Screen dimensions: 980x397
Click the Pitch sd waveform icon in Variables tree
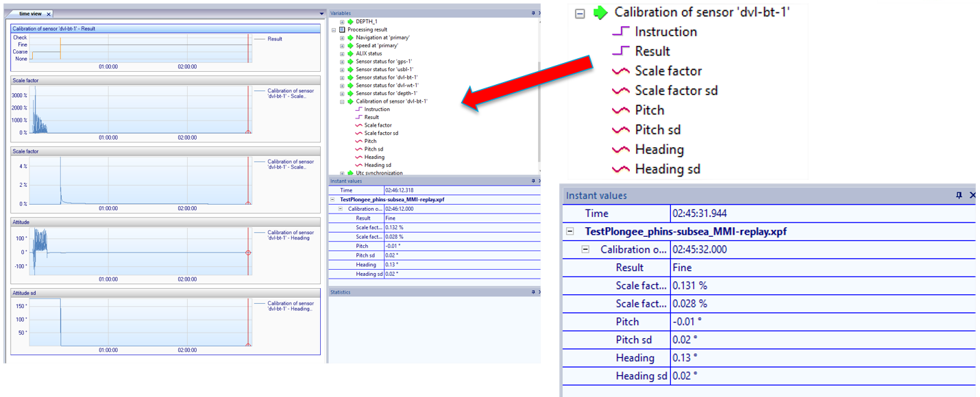(358, 149)
